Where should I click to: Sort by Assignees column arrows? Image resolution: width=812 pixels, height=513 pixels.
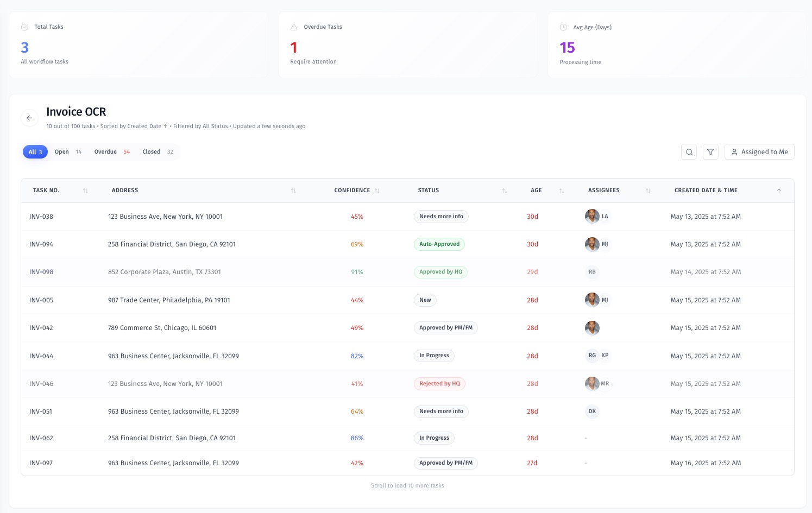[648, 191]
